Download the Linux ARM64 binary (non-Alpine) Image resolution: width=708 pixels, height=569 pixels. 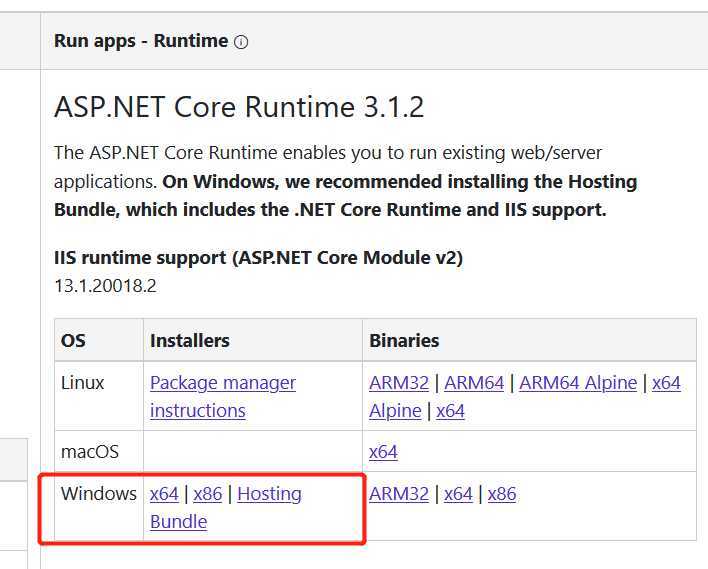[474, 383]
